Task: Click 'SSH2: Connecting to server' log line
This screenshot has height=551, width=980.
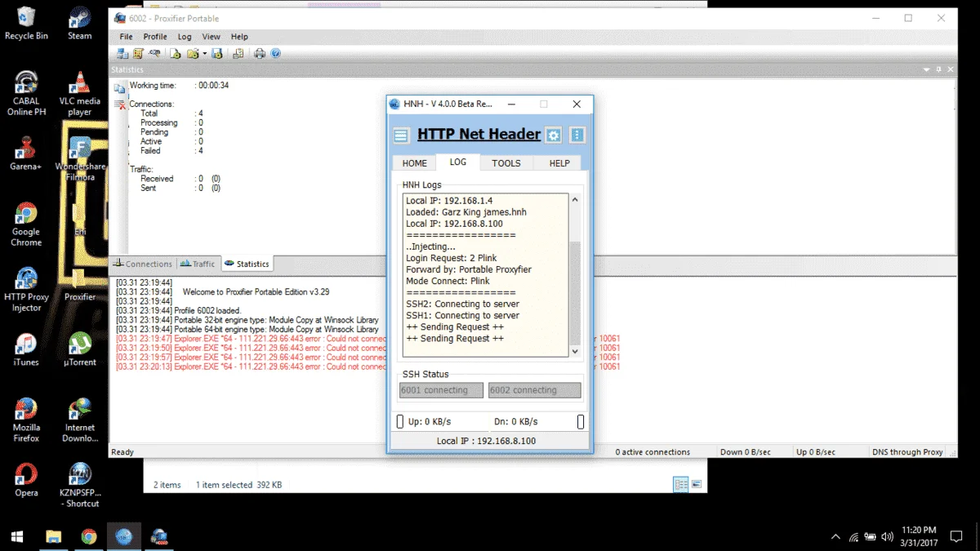Action: (x=462, y=304)
